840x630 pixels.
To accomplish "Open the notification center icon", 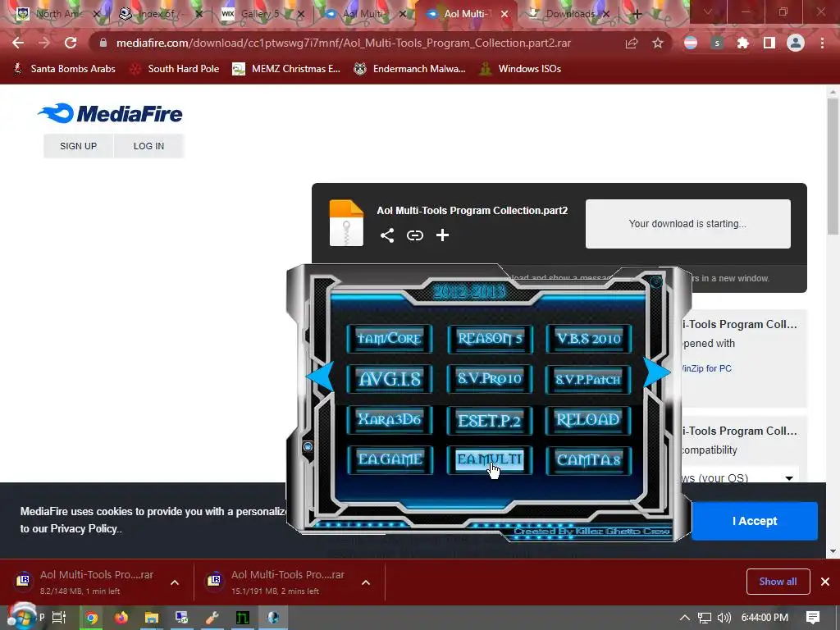I will pyautogui.click(x=813, y=618).
